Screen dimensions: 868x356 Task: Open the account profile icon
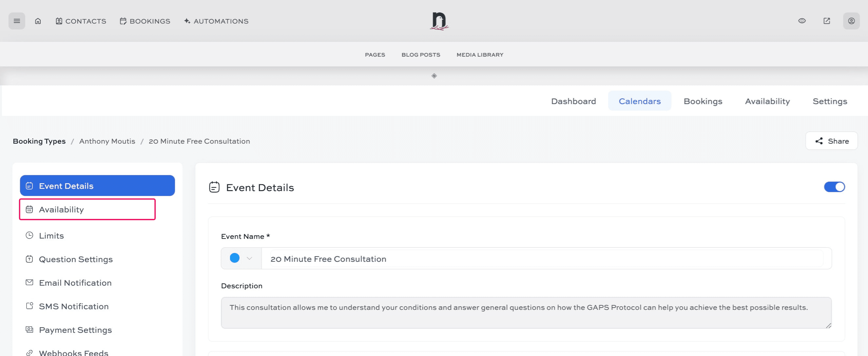click(x=852, y=21)
